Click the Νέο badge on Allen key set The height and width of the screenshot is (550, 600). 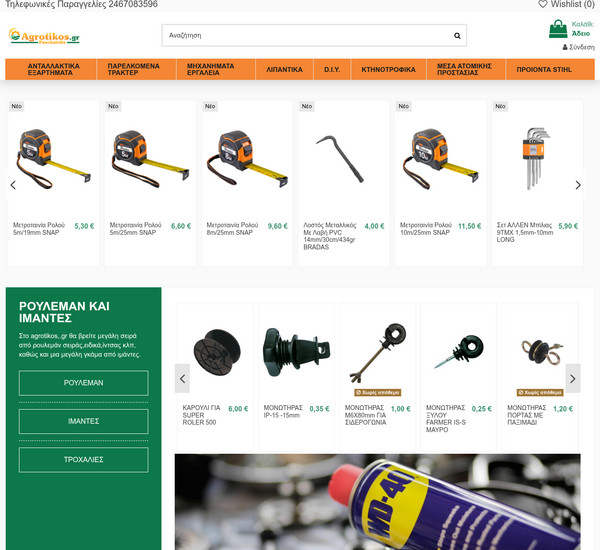click(500, 106)
